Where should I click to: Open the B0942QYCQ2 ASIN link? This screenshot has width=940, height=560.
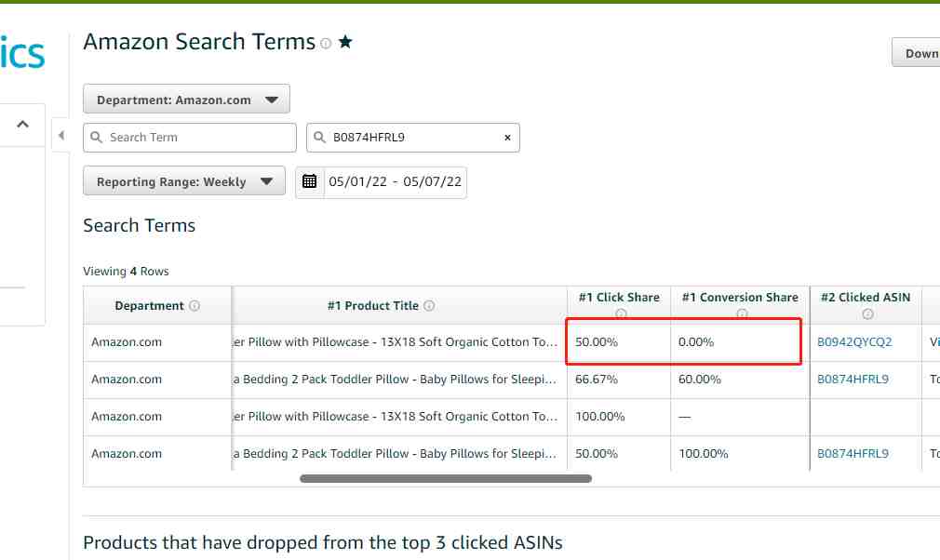coord(854,342)
